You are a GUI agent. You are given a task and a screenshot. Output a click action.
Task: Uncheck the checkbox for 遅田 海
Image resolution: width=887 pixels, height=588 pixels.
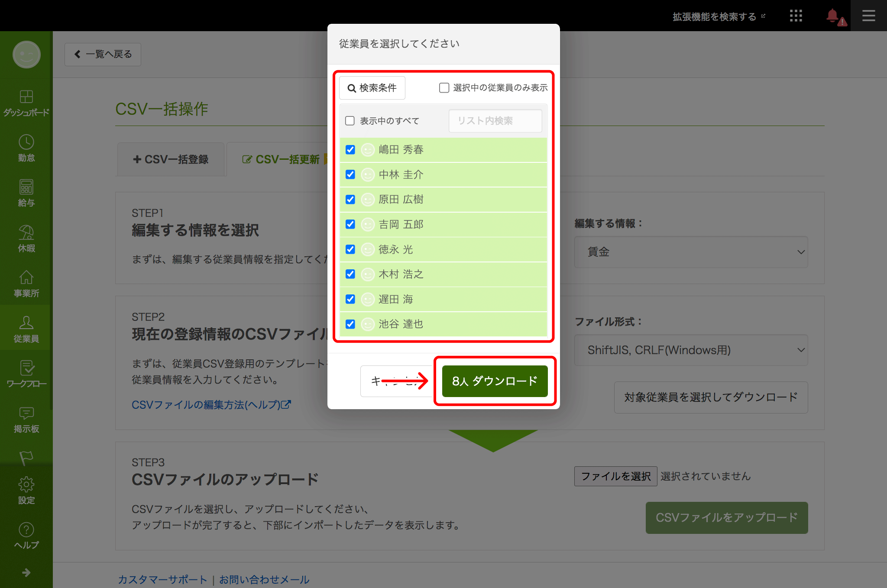[350, 299]
